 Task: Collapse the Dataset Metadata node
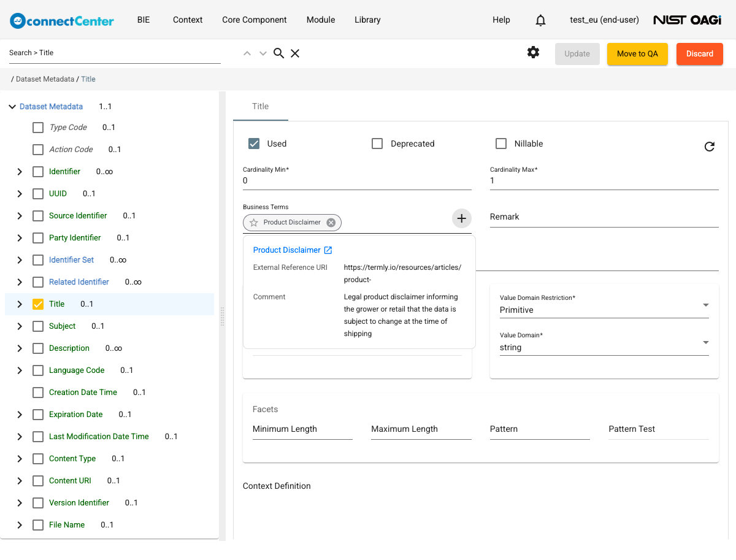[x=12, y=107]
